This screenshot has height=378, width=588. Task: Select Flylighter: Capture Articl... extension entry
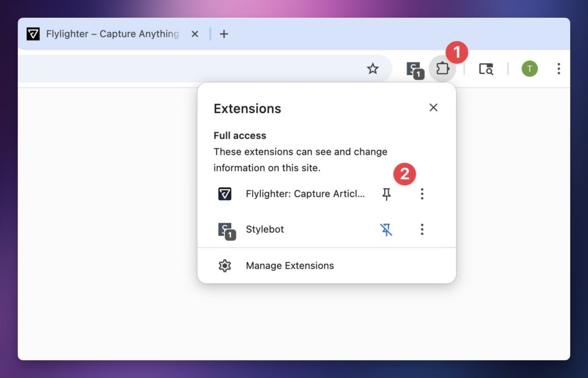click(305, 194)
